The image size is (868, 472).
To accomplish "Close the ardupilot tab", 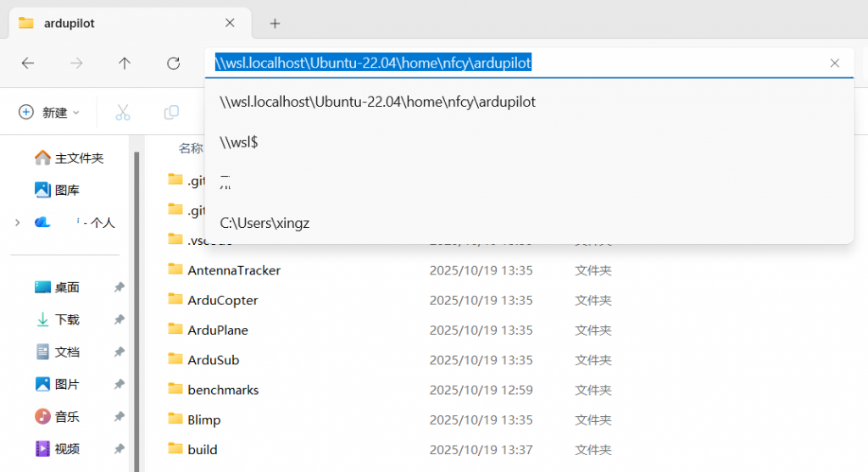I will [230, 24].
